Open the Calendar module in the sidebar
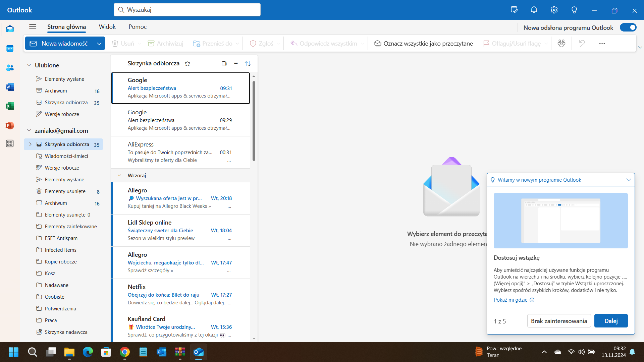Screen dimensions: 644x362 [x=10, y=49]
